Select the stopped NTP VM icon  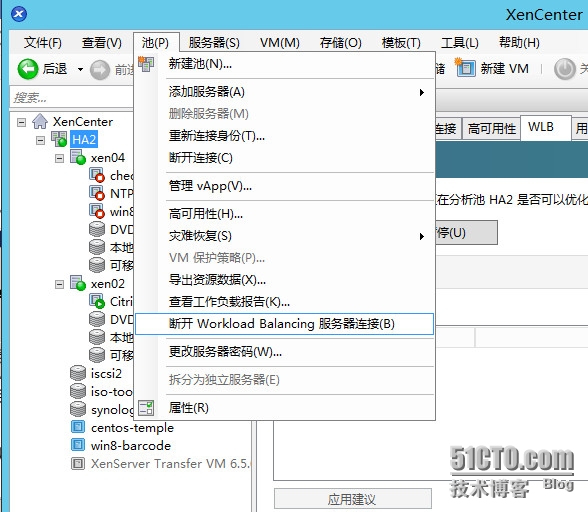click(x=97, y=193)
